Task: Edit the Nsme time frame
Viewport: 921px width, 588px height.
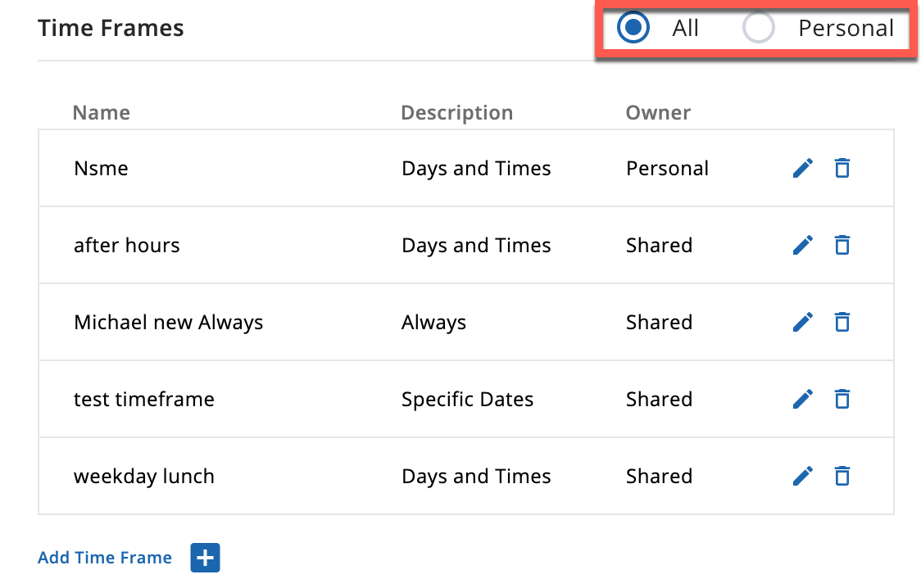Action: 802,168
